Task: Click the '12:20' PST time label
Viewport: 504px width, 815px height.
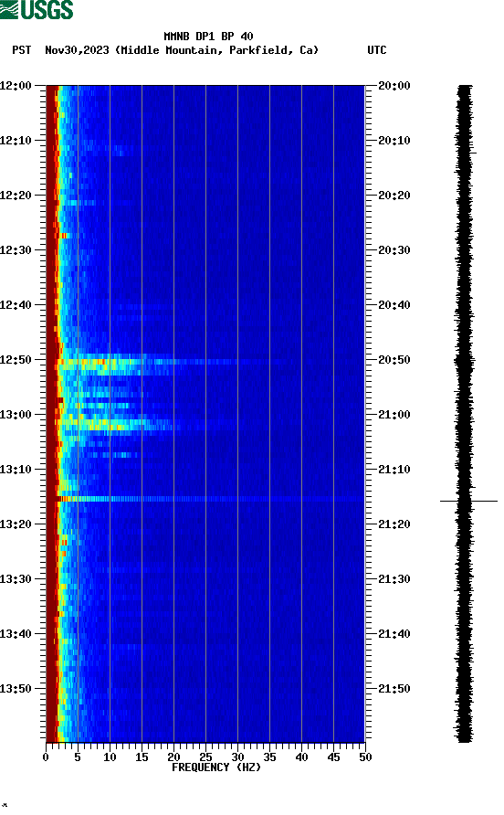Action: pos(16,195)
